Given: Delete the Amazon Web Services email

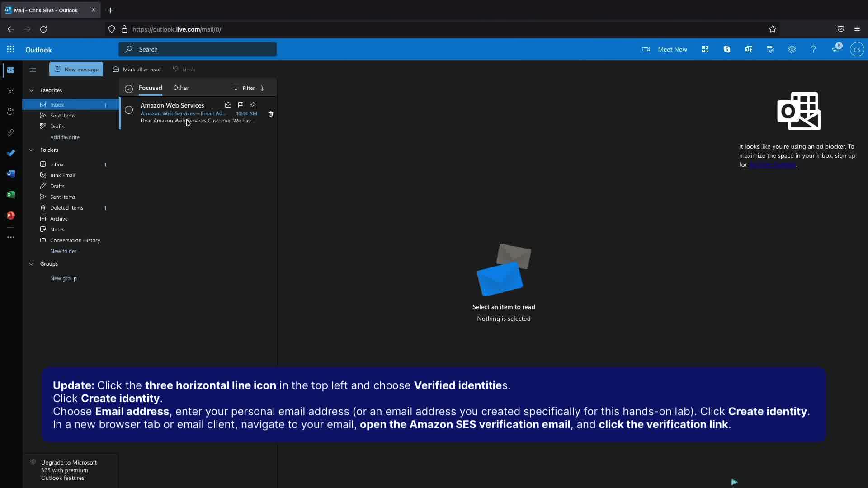Looking at the screenshot, I should pyautogui.click(x=271, y=114).
